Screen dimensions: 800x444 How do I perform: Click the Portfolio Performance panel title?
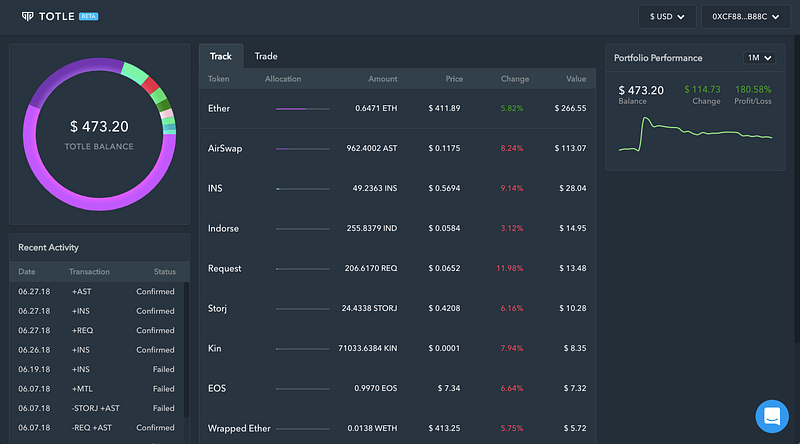tap(658, 58)
